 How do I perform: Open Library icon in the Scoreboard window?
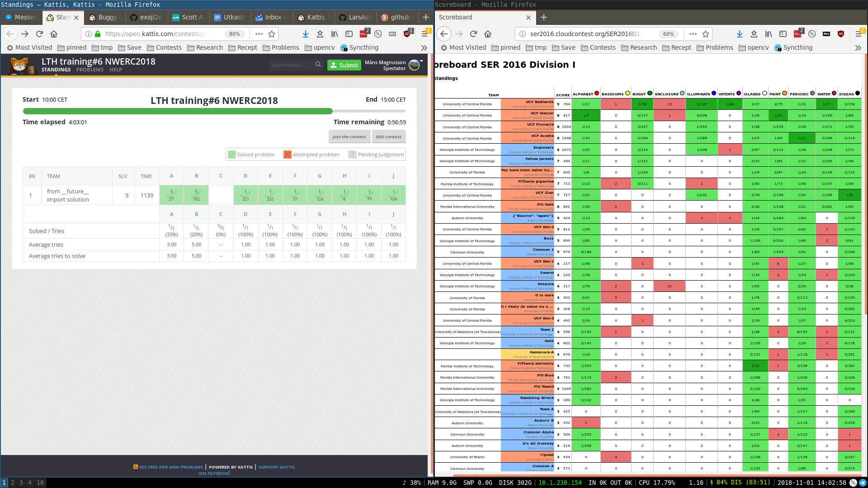point(769,34)
